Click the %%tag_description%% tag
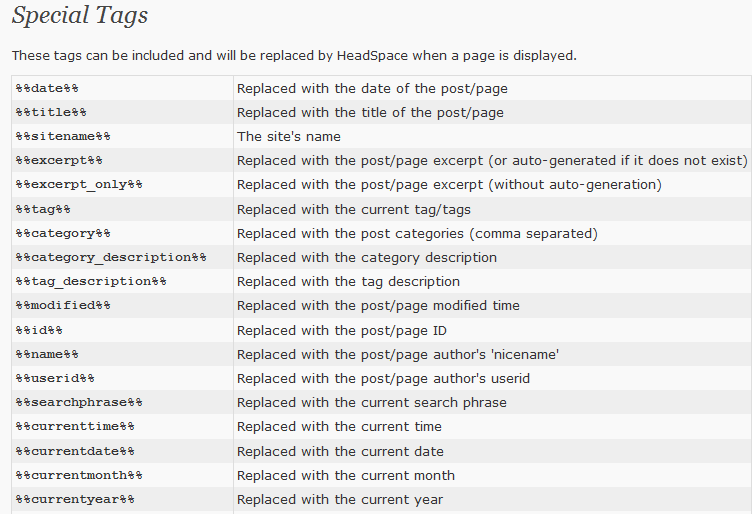Screen dimensions: 752x514 91,281
